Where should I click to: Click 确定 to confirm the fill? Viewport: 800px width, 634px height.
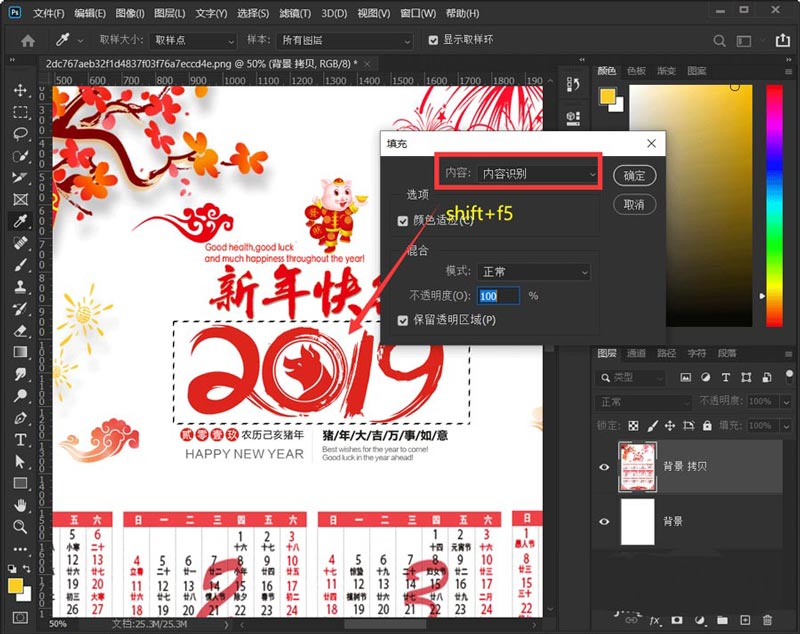pyautogui.click(x=634, y=176)
